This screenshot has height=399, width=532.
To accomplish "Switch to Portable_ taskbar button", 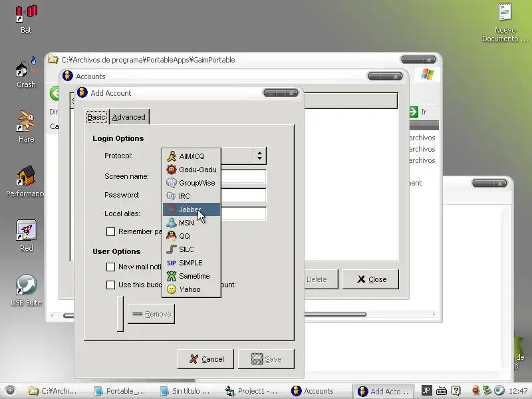I will (120, 391).
